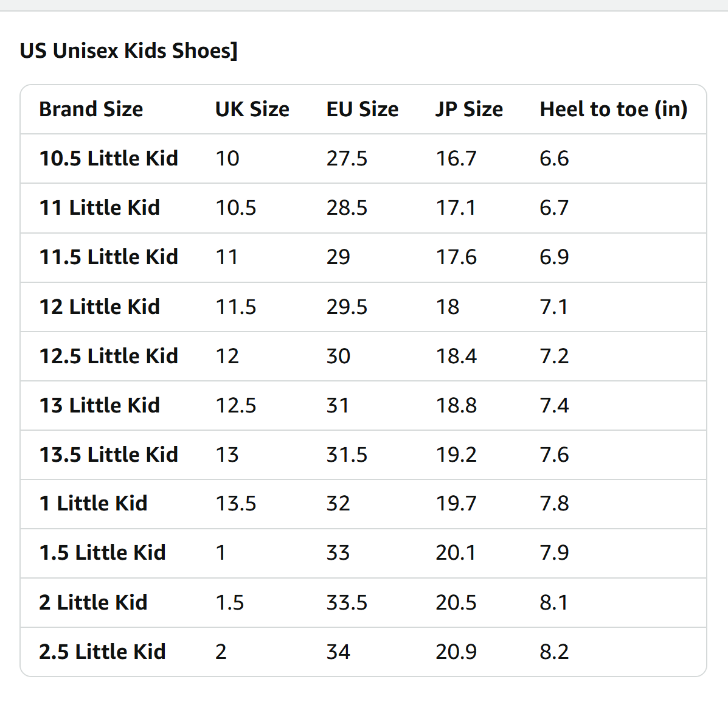
Task: Click the 13 Little Kid row label
Action: 99,405
